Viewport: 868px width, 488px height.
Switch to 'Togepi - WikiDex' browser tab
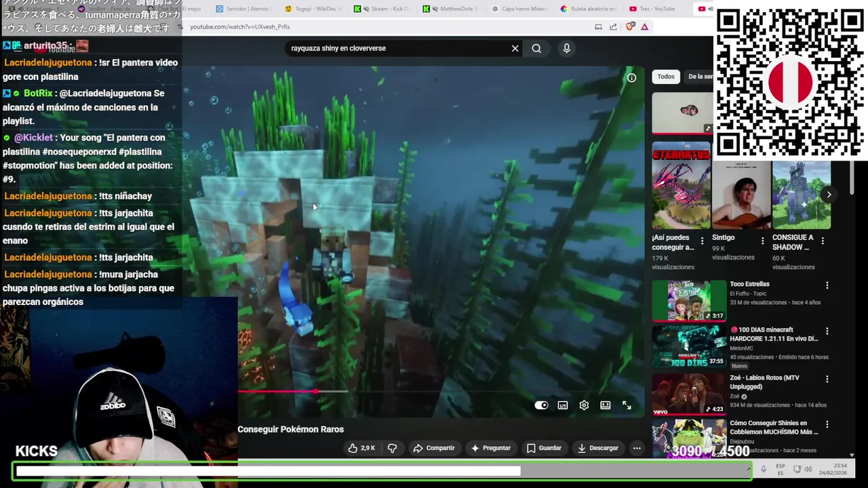click(313, 9)
